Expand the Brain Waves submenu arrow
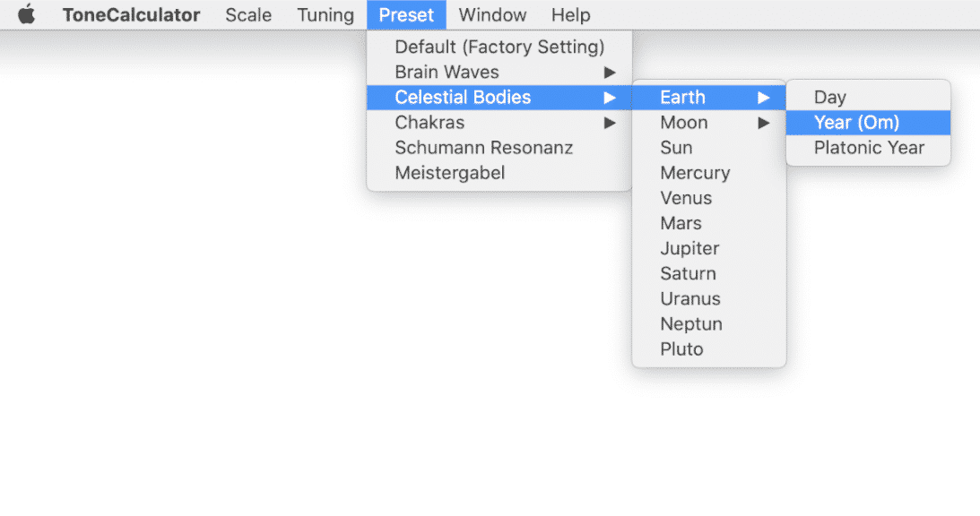Viewport: 980px width, 516px height. pyautogui.click(x=610, y=73)
